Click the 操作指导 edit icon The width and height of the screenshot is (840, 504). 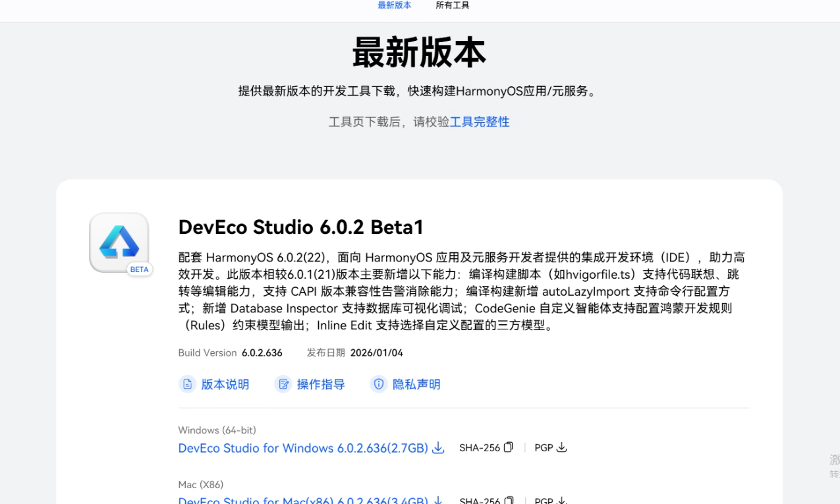[283, 384]
